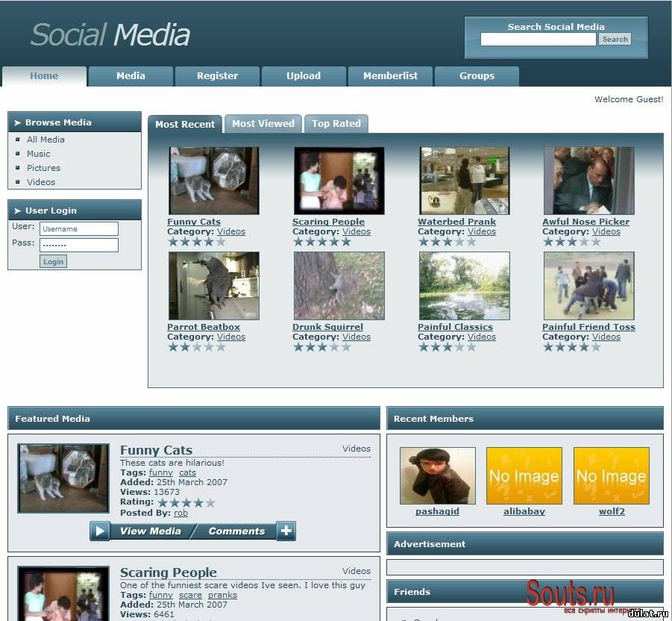Open pashagid member avatar
The width and height of the screenshot is (672, 621).
pos(437,475)
